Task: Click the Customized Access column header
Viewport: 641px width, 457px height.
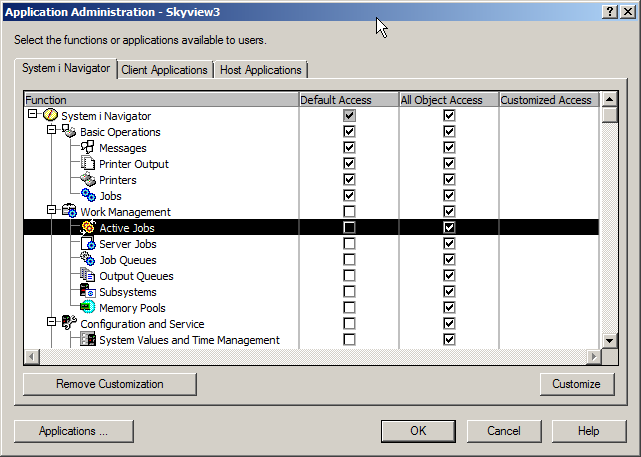Action: (x=549, y=100)
